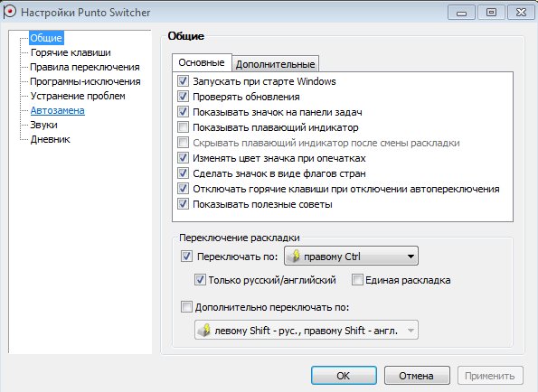
Task: Switch to the Основные tab
Action: [x=202, y=62]
